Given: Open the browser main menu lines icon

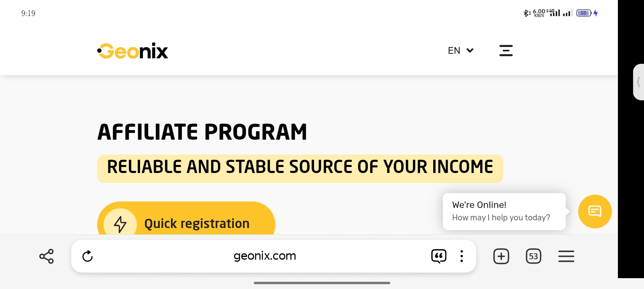Looking at the screenshot, I should pyautogui.click(x=566, y=256).
